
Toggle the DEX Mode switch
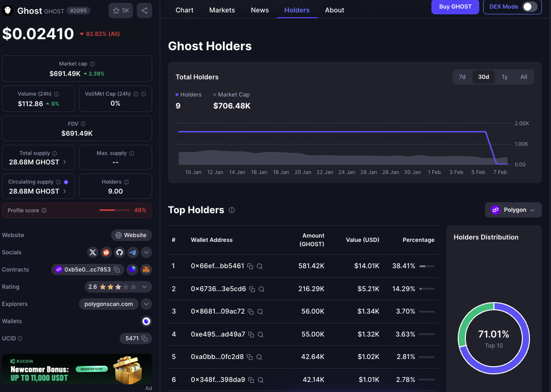click(x=529, y=7)
